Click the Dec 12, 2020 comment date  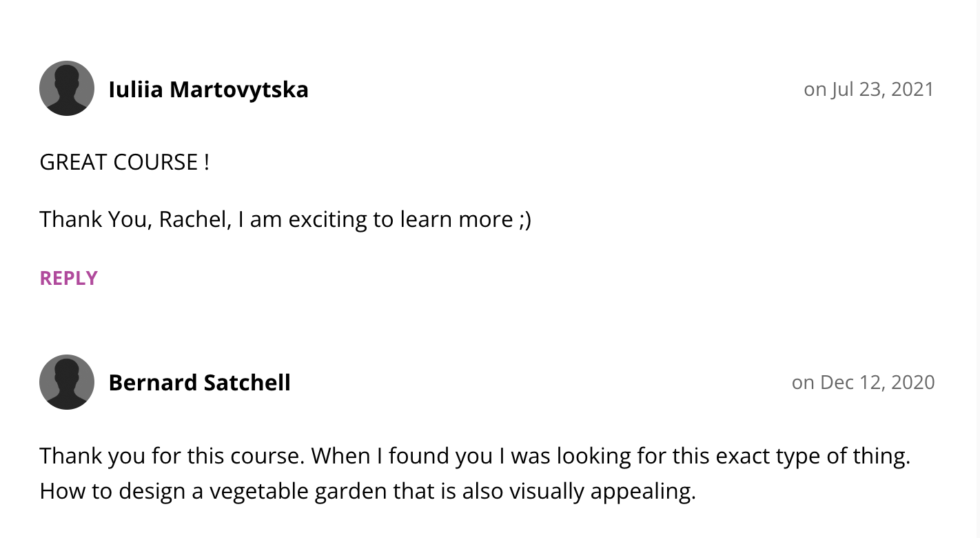(x=863, y=383)
